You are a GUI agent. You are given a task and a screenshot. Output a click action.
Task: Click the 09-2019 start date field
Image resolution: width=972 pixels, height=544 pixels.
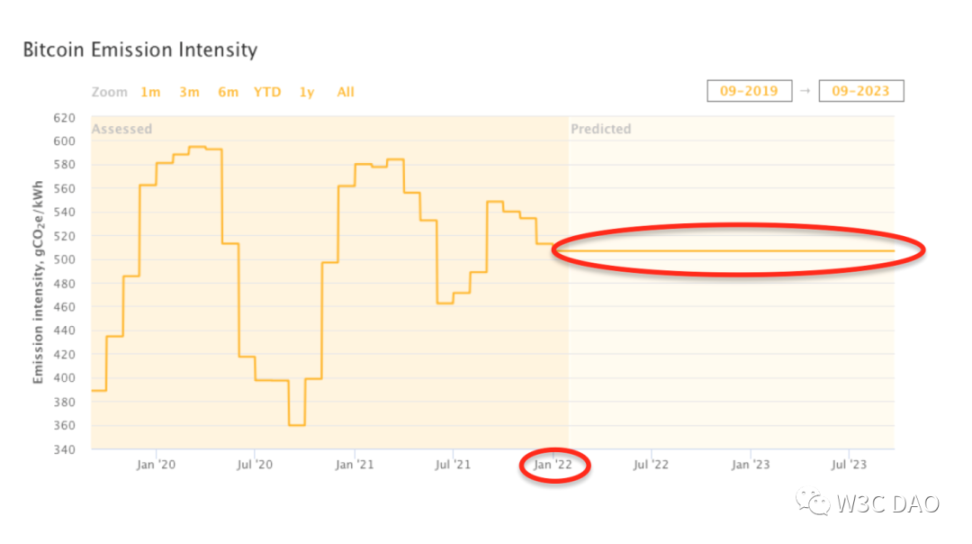pyautogui.click(x=749, y=91)
